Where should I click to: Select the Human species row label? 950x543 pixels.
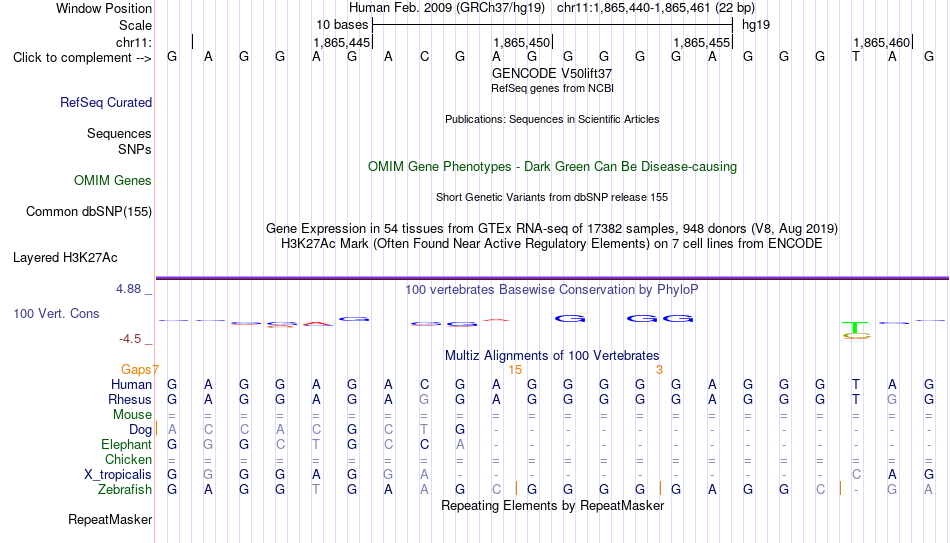(x=131, y=385)
